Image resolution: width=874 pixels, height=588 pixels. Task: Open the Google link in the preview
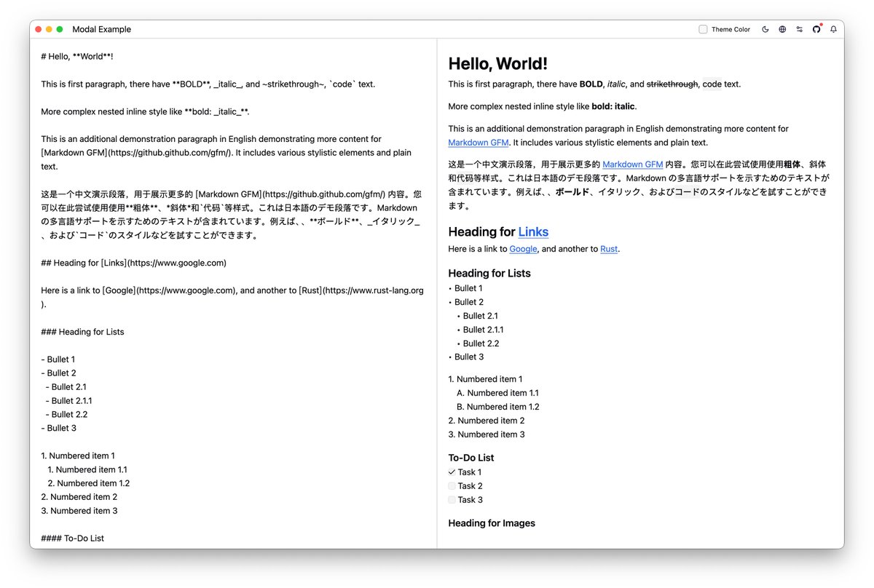pyautogui.click(x=523, y=248)
